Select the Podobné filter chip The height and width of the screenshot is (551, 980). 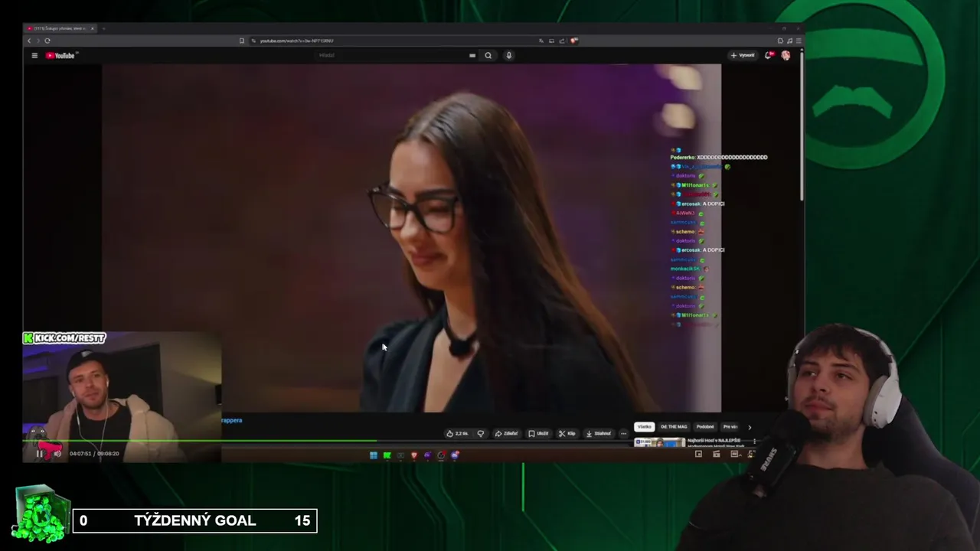[705, 427]
